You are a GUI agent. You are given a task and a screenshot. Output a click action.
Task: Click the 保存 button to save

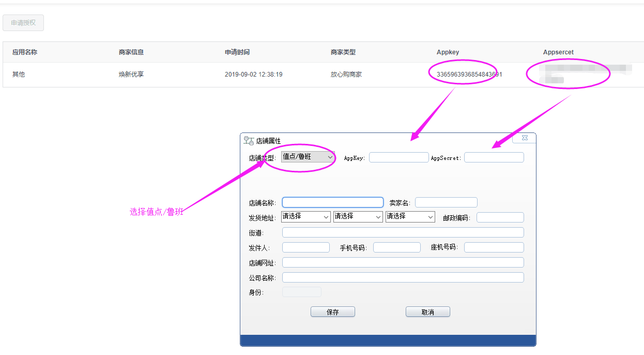[332, 312]
